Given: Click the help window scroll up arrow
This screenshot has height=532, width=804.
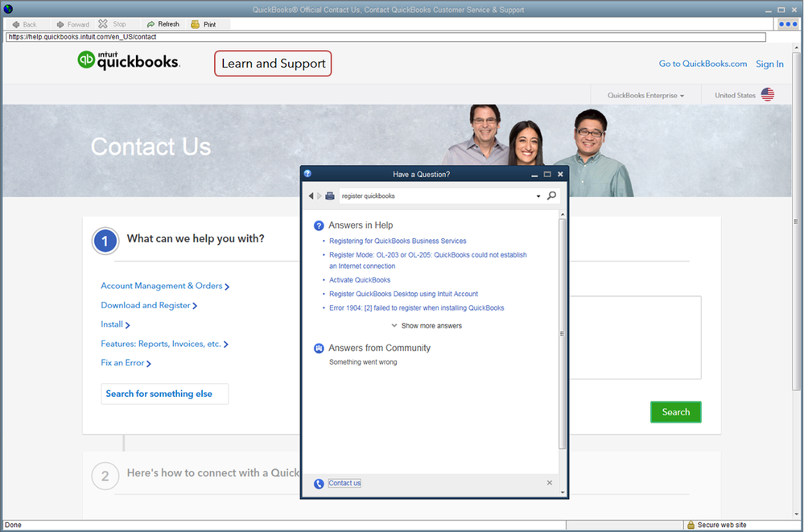Looking at the screenshot, I should tap(563, 214).
